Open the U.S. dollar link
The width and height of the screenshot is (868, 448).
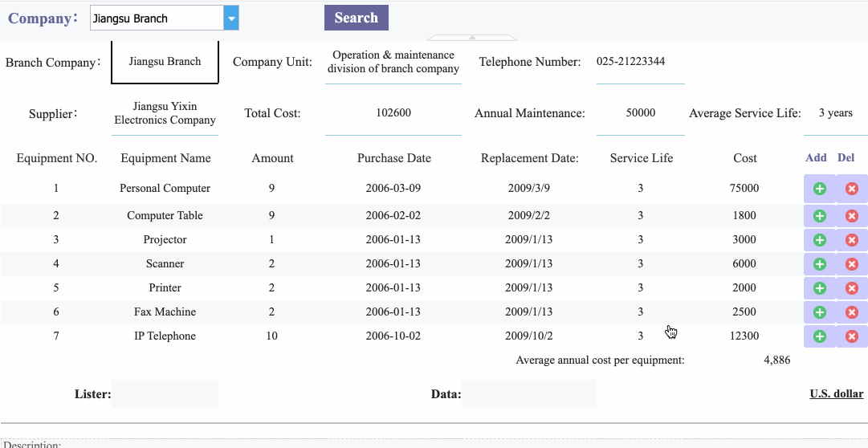836,393
